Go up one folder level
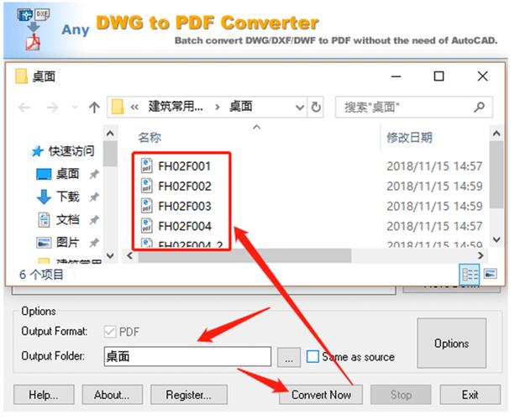Image resolution: width=525 pixels, height=420 pixels. pos(94,108)
